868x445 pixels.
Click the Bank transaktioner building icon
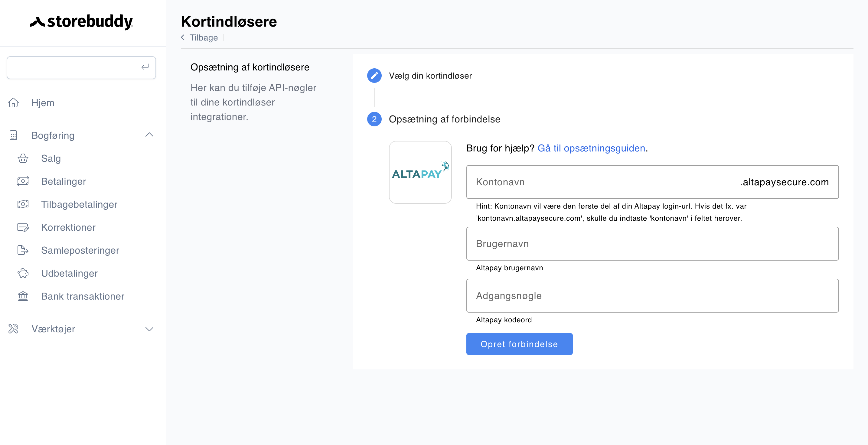coord(23,296)
